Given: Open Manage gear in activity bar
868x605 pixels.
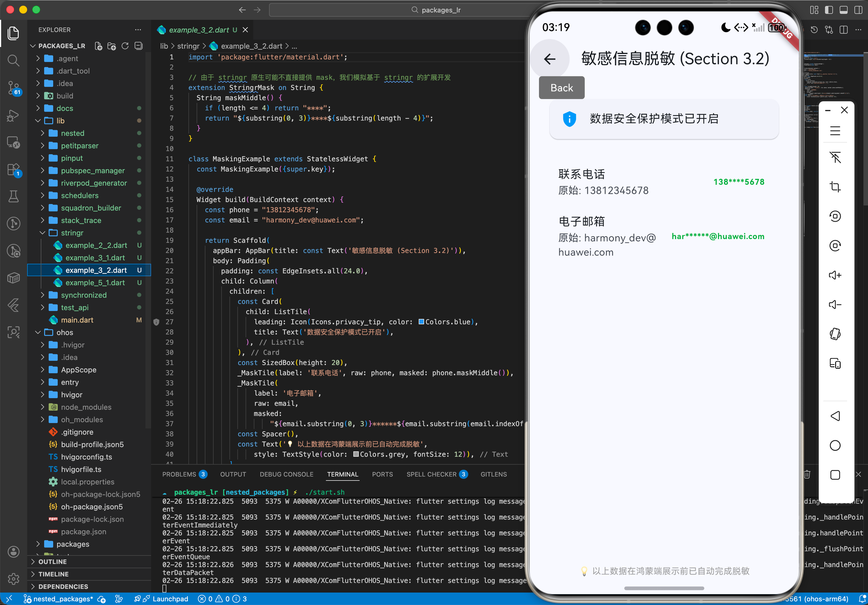Looking at the screenshot, I should point(14,578).
